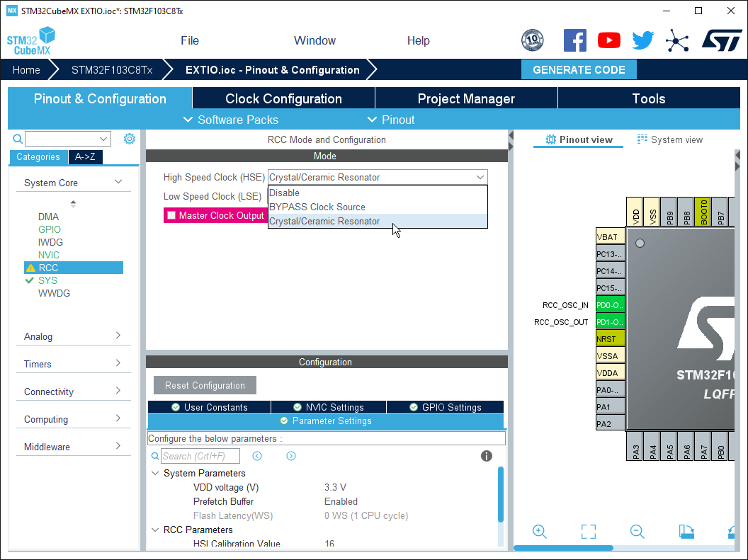Image resolution: width=748 pixels, height=560 pixels.
Task: Click the Reset Configuration button
Action: pyautogui.click(x=205, y=385)
